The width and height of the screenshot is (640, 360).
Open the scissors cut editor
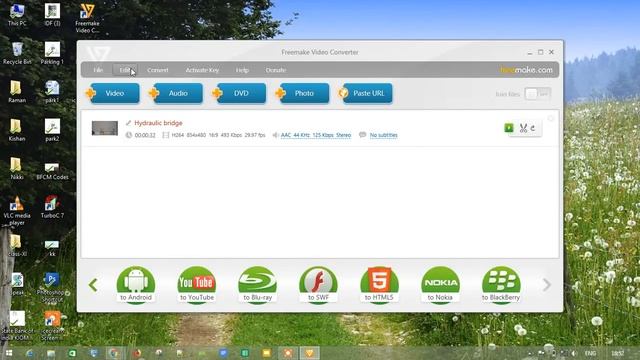pyautogui.click(x=523, y=128)
